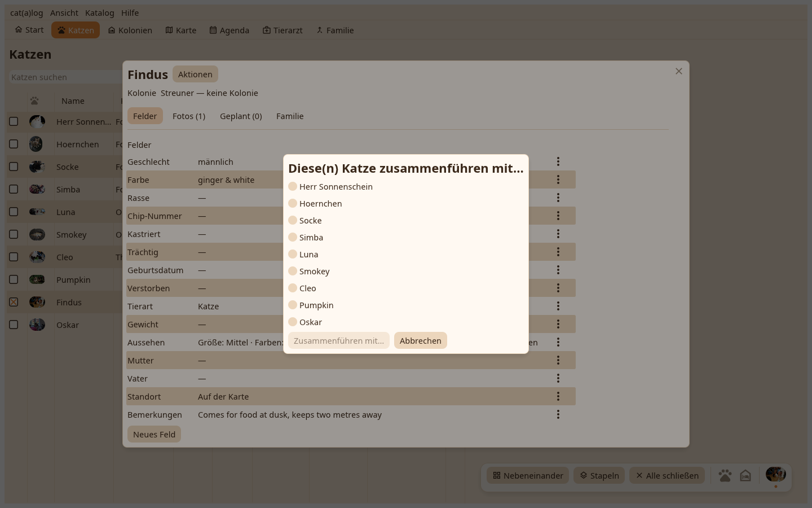Select the Felder tab
The height and width of the screenshot is (508, 812).
(145, 116)
